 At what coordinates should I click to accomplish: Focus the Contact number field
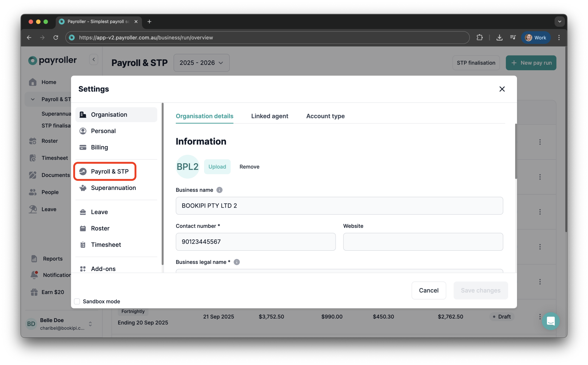[256, 242]
